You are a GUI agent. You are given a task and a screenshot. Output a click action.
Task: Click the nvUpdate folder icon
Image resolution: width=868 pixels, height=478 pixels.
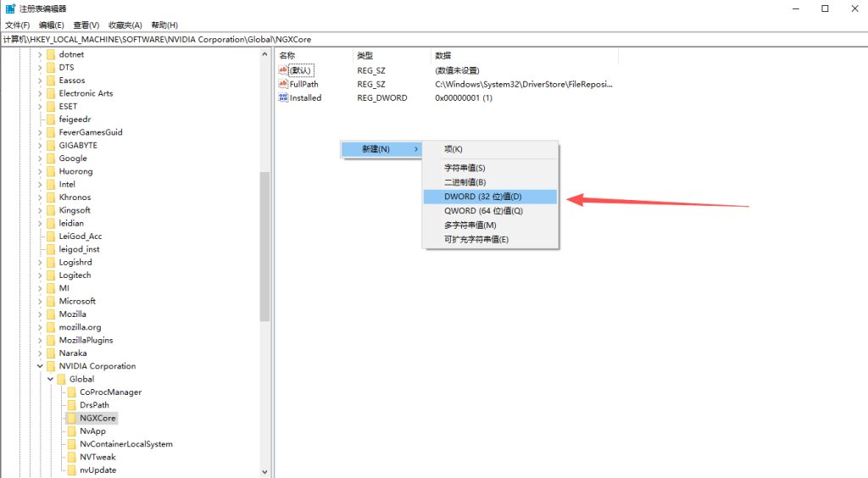pyautogui.click(x=71, y=470)
